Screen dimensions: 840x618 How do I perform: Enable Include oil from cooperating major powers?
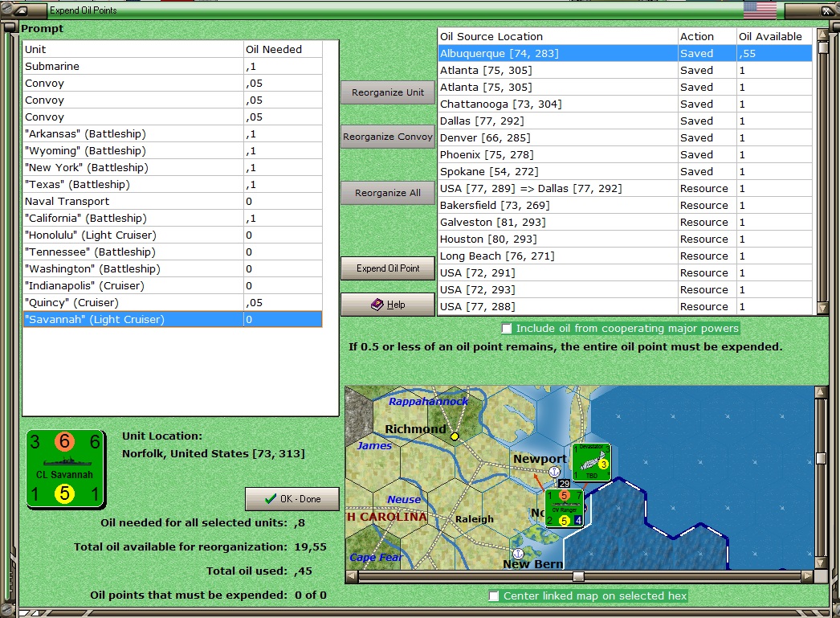tap(506, 328)
